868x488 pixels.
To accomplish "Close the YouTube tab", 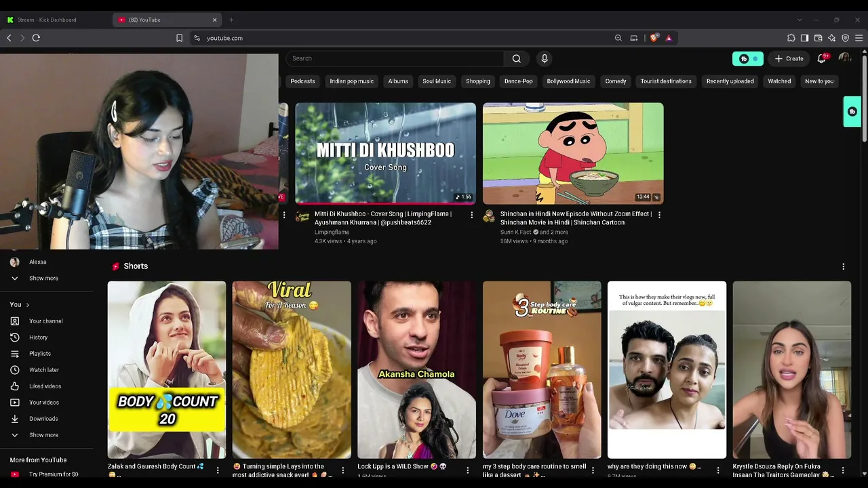I will point(215,20).
